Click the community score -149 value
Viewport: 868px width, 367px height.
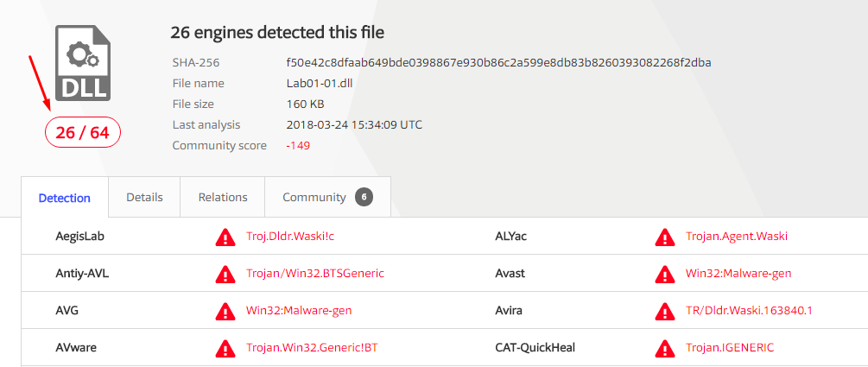click(x=298, y=146)
